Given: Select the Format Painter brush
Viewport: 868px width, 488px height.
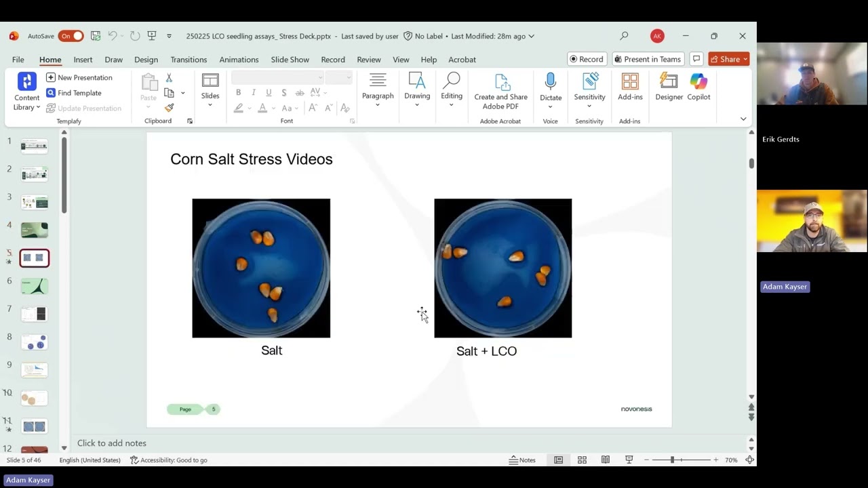Looking at the screenshot, I should coord(169,108).
